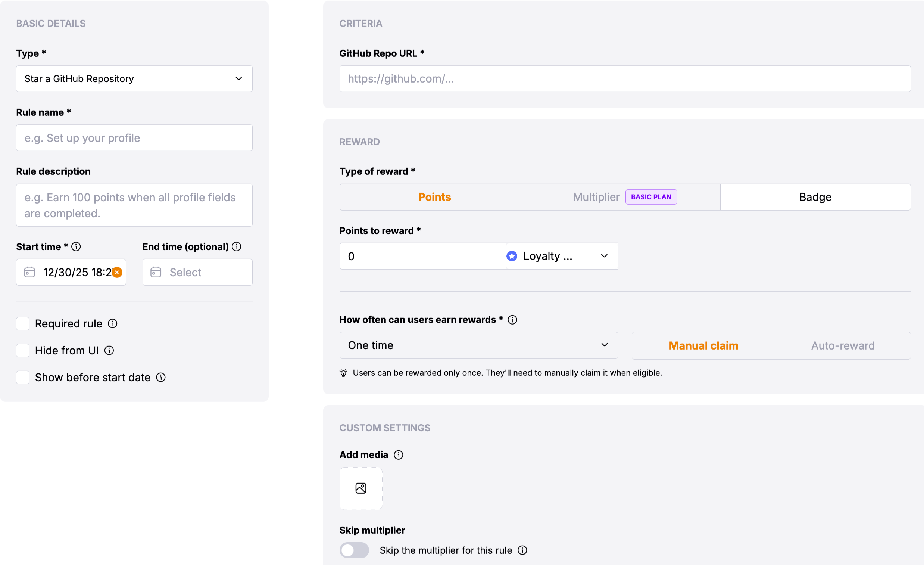
Task: Check the Show before start date box
Action: (x=22, y=378)
